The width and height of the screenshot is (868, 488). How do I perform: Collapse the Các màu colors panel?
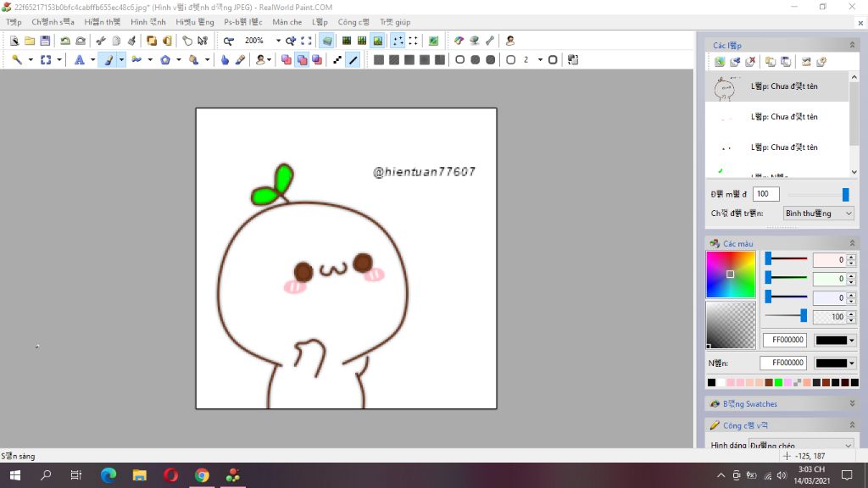[852, 243]
